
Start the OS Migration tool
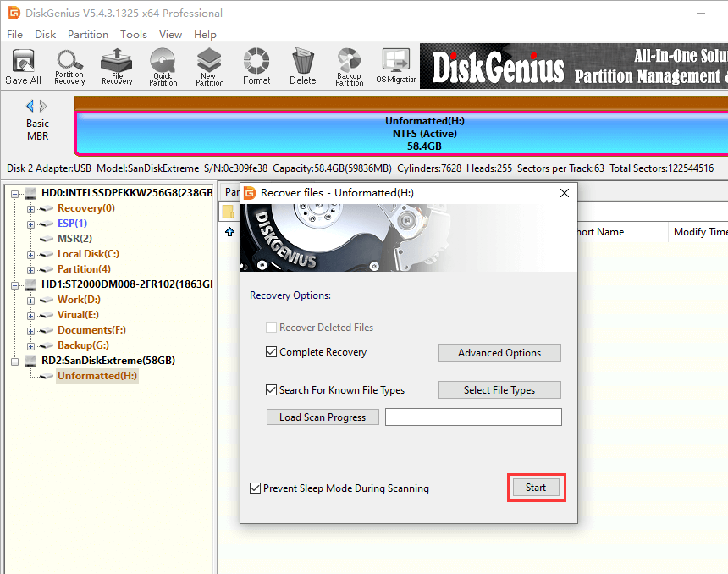click(x=396, y=66)
